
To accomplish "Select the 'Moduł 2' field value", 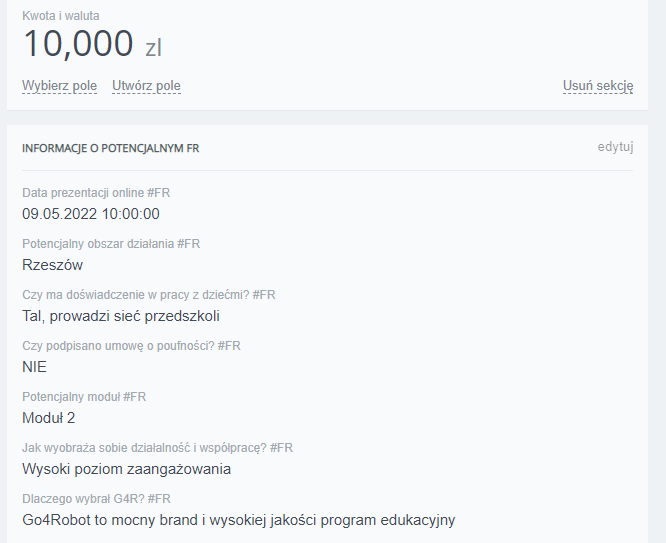I will pyautogui.click(x=49, y=418).
